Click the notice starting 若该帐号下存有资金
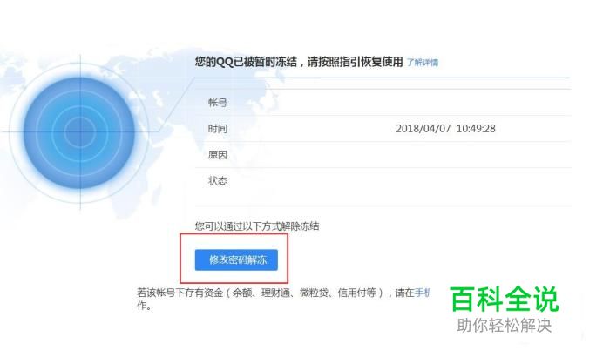The width and height of the screenshot is (603, 364). pos(284,299)
